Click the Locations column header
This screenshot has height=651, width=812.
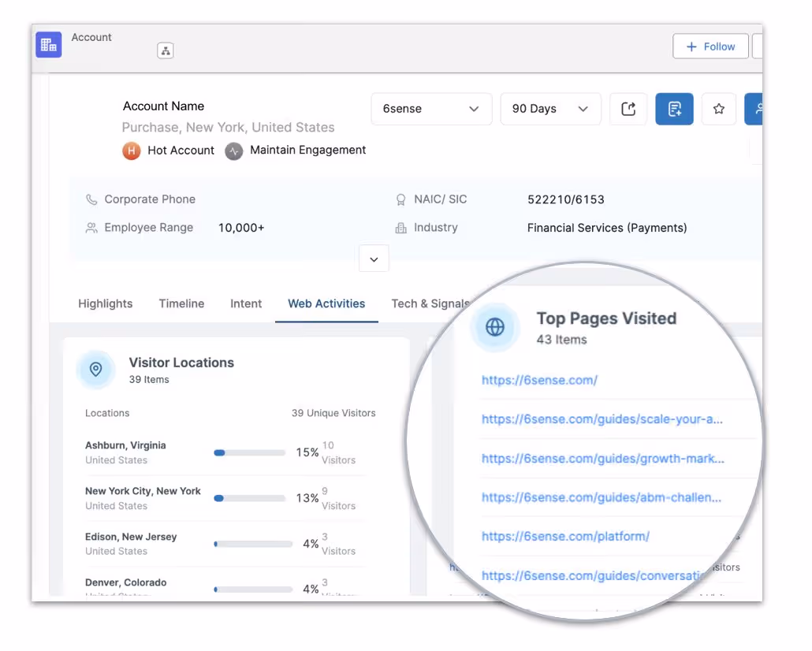(107, 413)
